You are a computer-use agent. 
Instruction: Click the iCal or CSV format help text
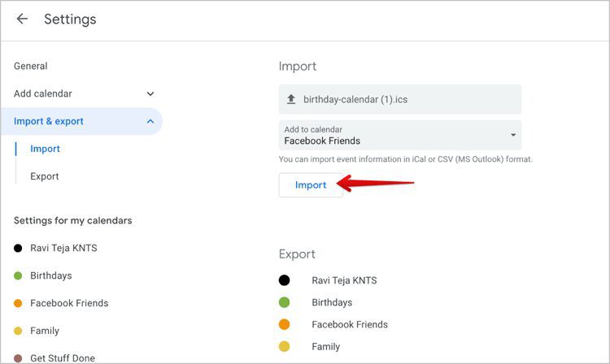(x=405, y=159)
